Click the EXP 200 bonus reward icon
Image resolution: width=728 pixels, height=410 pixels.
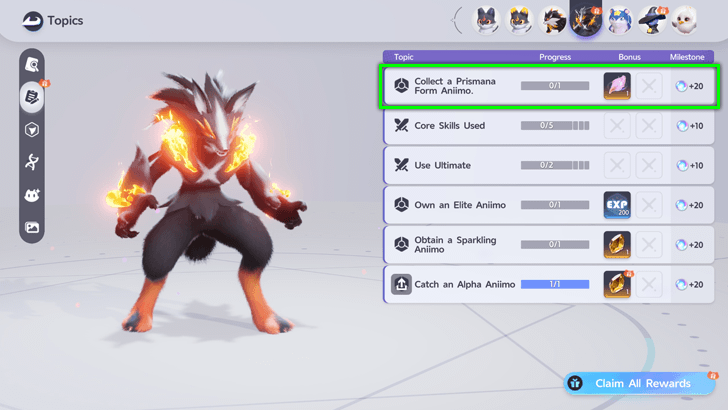(x=617, y=205)
